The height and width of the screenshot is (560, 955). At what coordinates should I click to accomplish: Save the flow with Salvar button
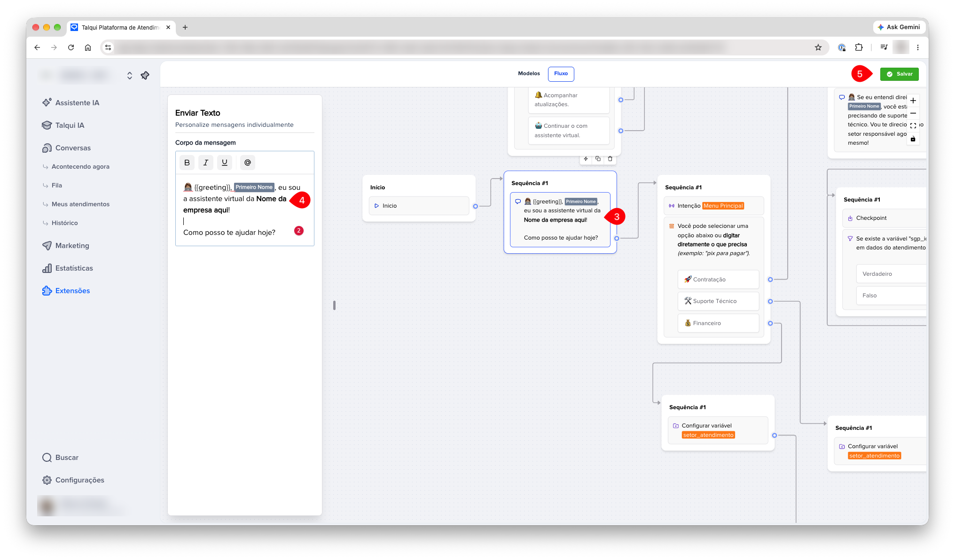(899, 74)
